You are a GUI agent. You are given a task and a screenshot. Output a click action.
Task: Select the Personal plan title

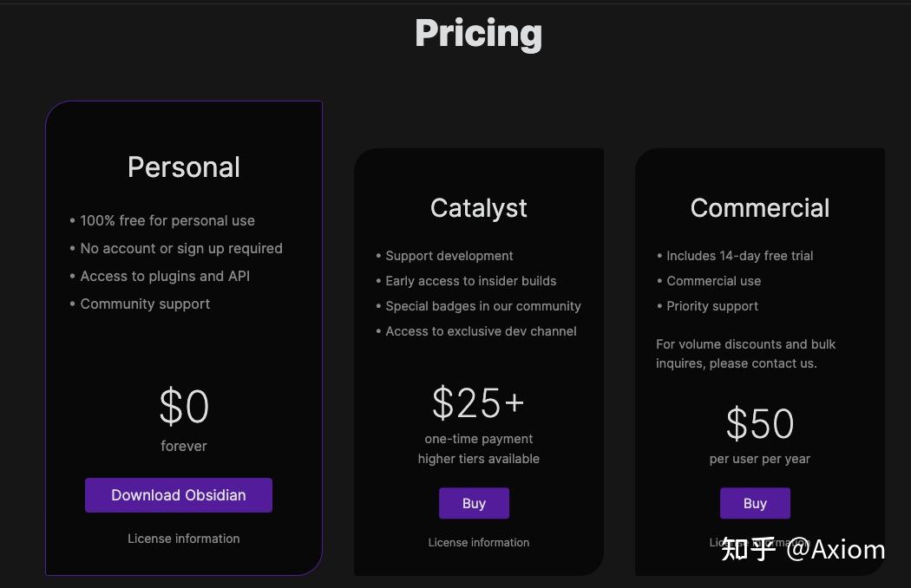pos(184,167)
